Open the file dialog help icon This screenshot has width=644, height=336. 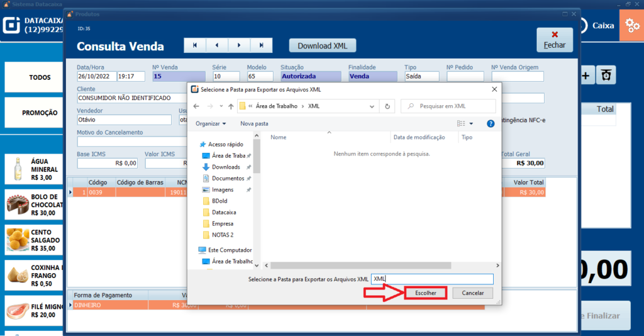(491, 124)
